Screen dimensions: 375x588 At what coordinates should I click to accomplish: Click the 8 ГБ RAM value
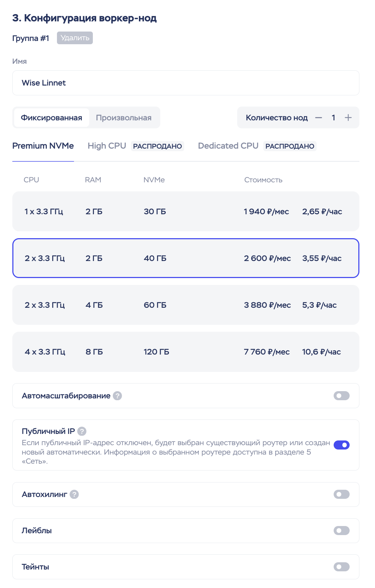click(x=94, y=352)
